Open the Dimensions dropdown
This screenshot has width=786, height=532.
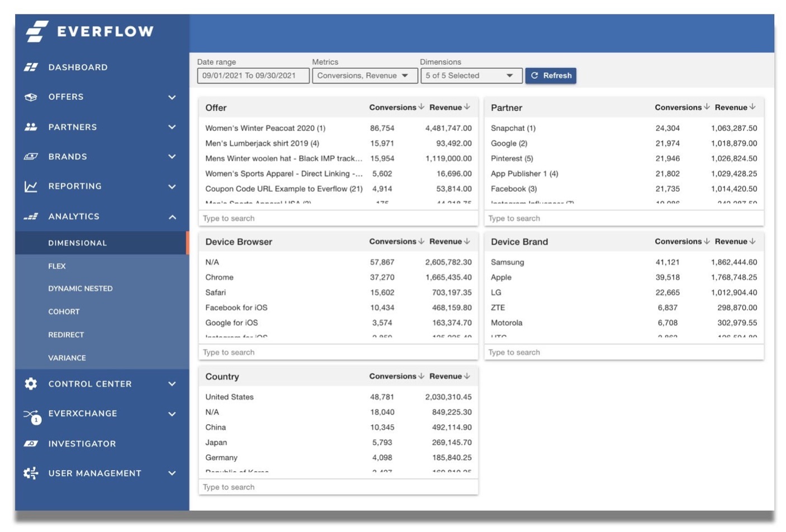pyautogui.click(x=471, y=75)
